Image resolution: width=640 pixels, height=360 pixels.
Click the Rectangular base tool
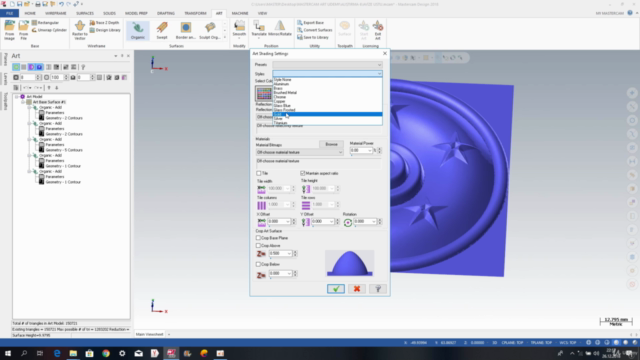coord(45,23)
